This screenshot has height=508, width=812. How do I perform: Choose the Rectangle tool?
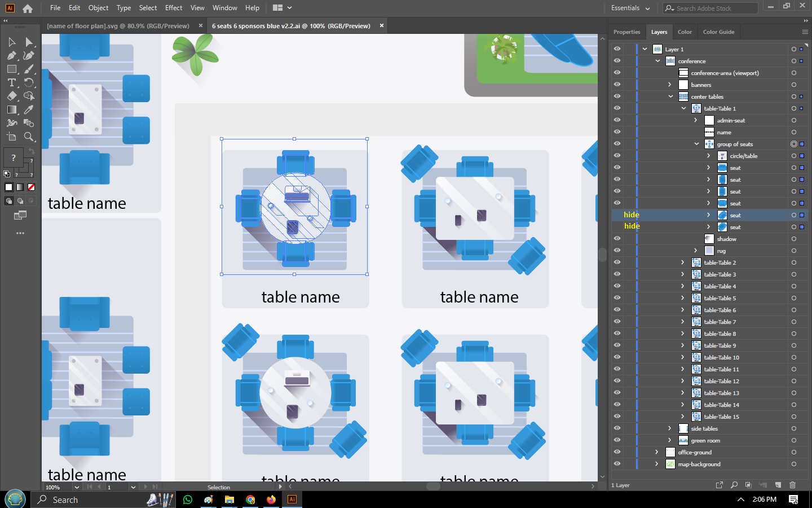[x=11, y=69]
